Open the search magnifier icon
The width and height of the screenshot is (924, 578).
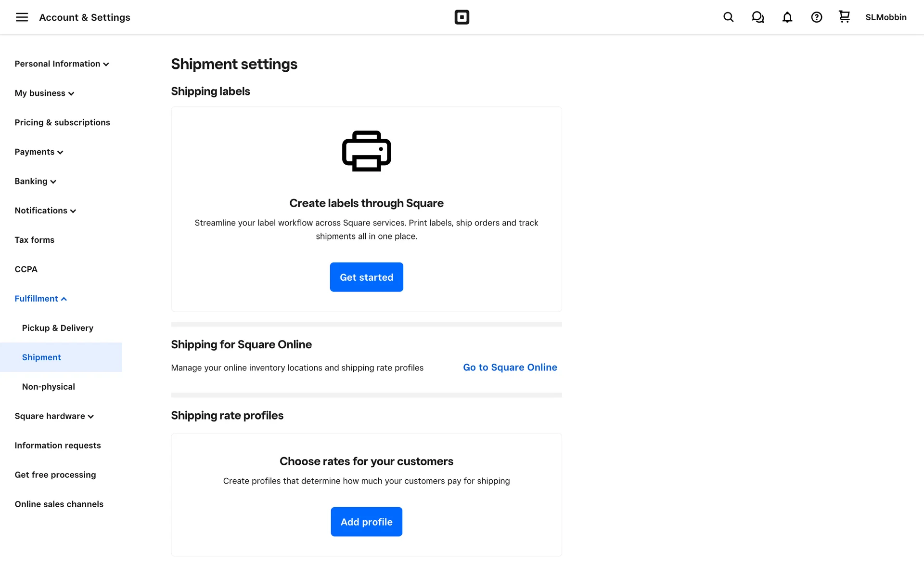(x=728, y=17)
